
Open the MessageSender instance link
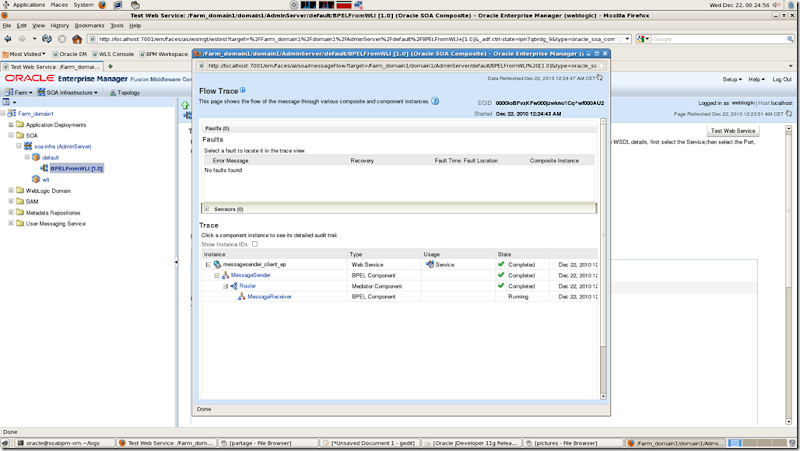click(x=251, y=275)
